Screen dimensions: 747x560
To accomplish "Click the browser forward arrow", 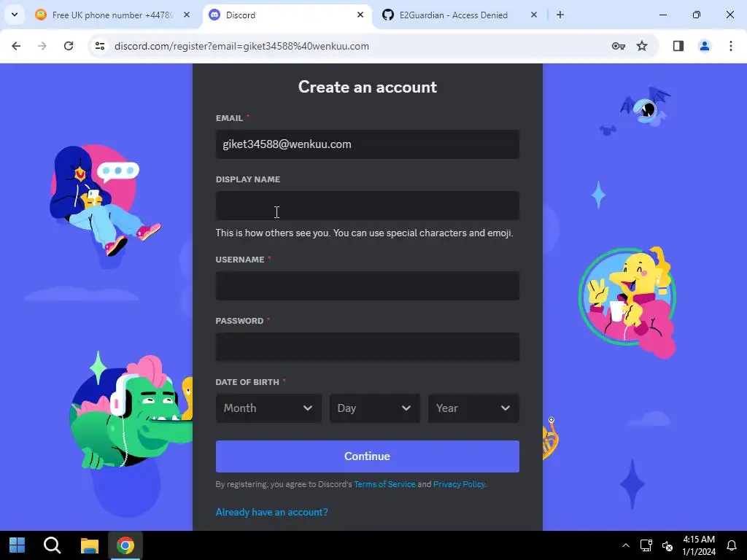I will click(42, 46).
